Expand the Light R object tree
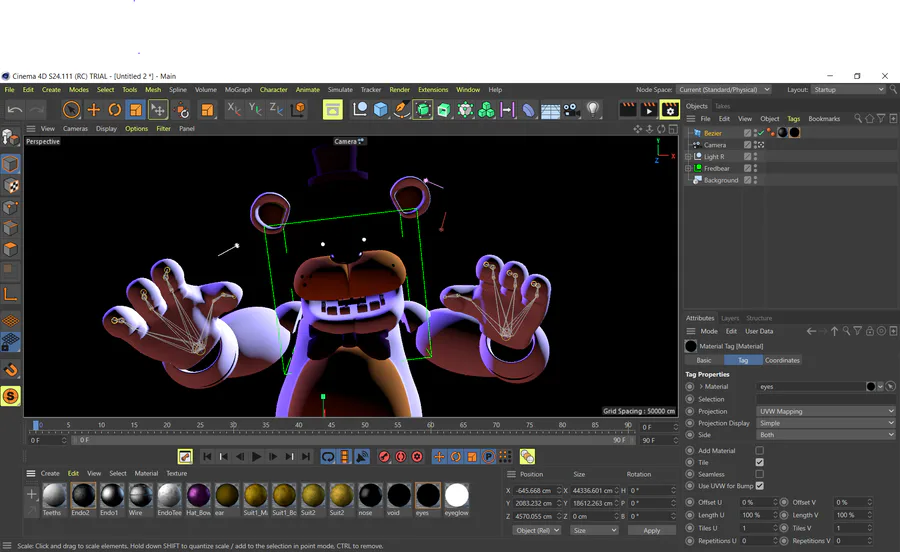Screen dimensions: 900x552 [x=688, y=157]
